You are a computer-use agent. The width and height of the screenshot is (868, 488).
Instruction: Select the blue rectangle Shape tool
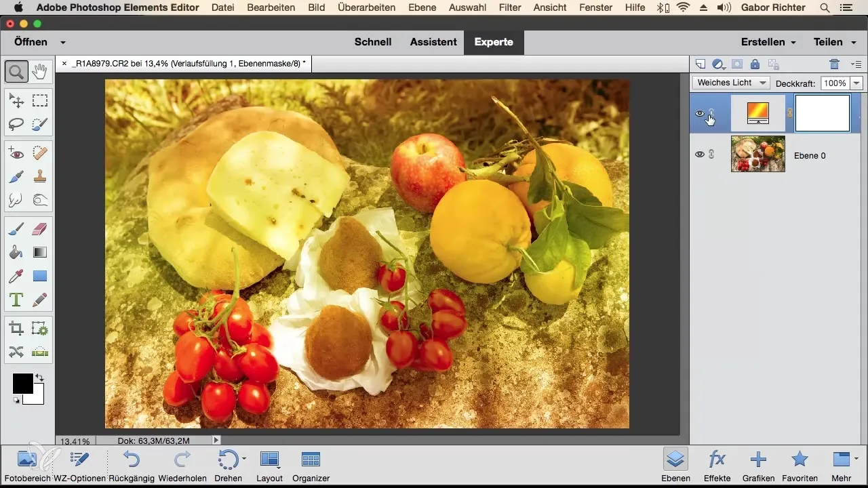point(39,276)
